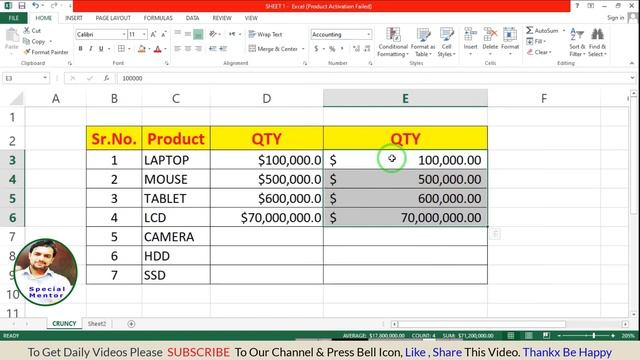Toggle Center horizontal alignment
The width and height of the screenshot is (640, 360).
tap(188, 49)
